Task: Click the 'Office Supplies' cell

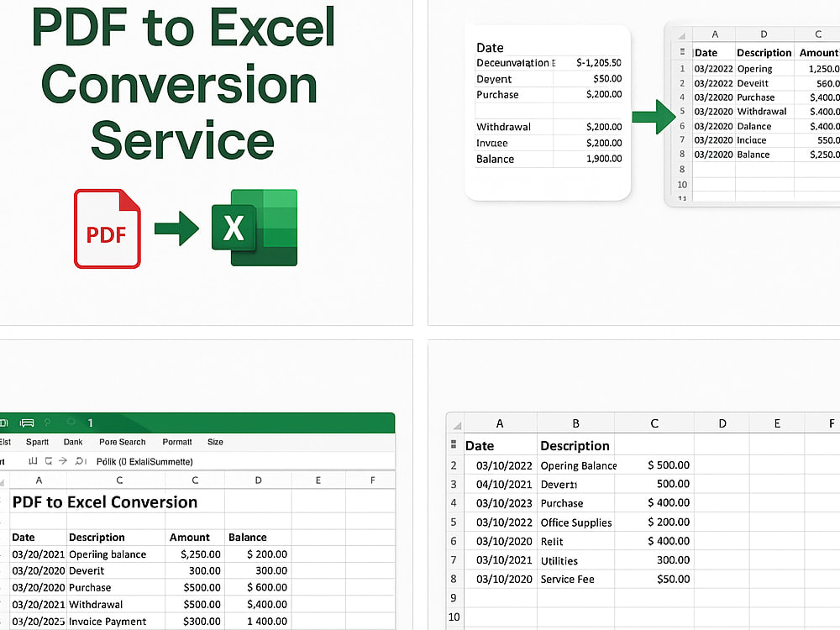Action: point(576,522)
